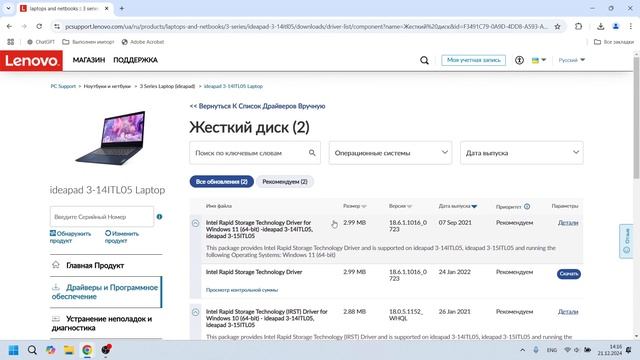Click the serial number input field

(x=102, y=217)
